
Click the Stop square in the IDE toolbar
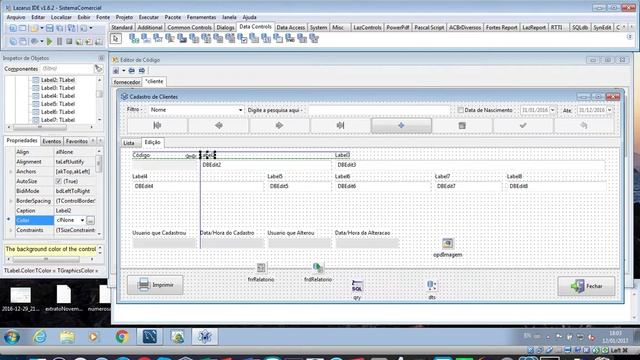[x=69, y=41]
